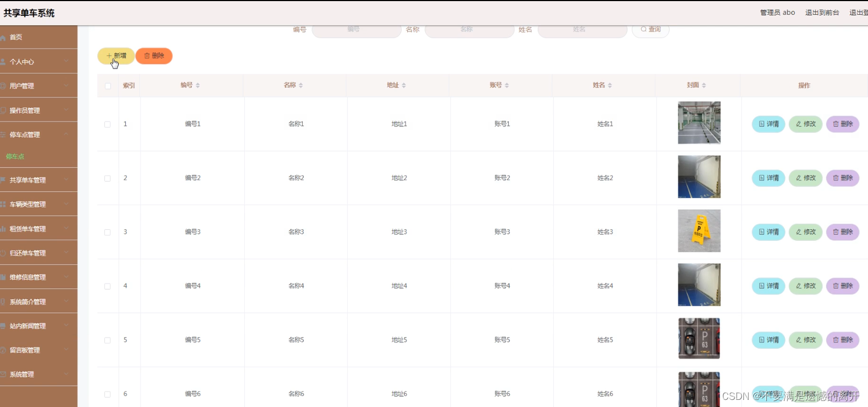This screenshot has width=868, height=407.
Task: Expand 用户管理 sidebar menu
Action: [x=38, y=86]
